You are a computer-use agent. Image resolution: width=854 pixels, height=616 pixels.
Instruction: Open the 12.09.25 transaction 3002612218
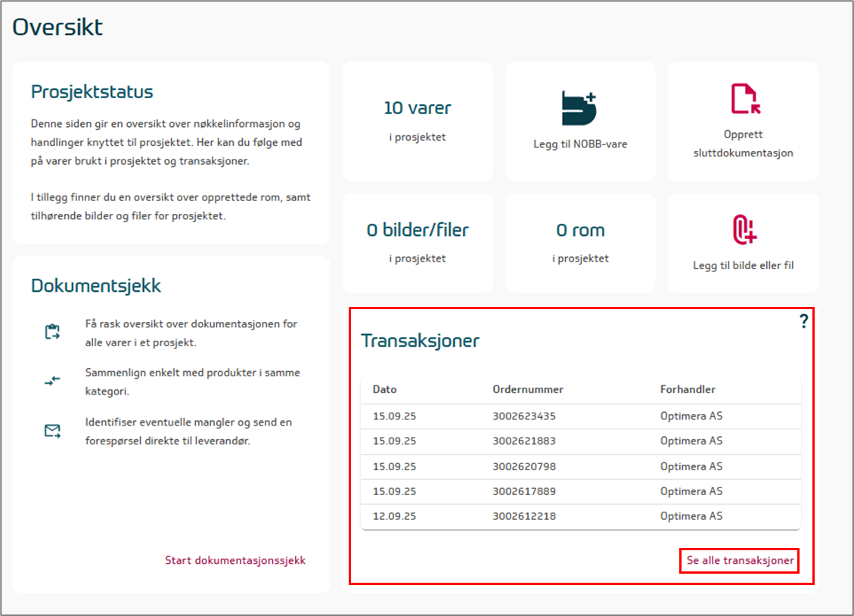[x=523, y=516]
